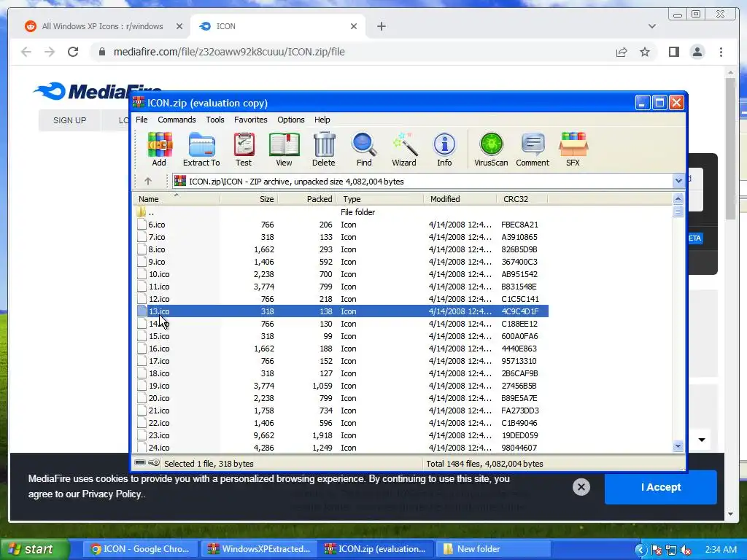Switch to All Windows XP Icons tab

(x=102, y=26)
